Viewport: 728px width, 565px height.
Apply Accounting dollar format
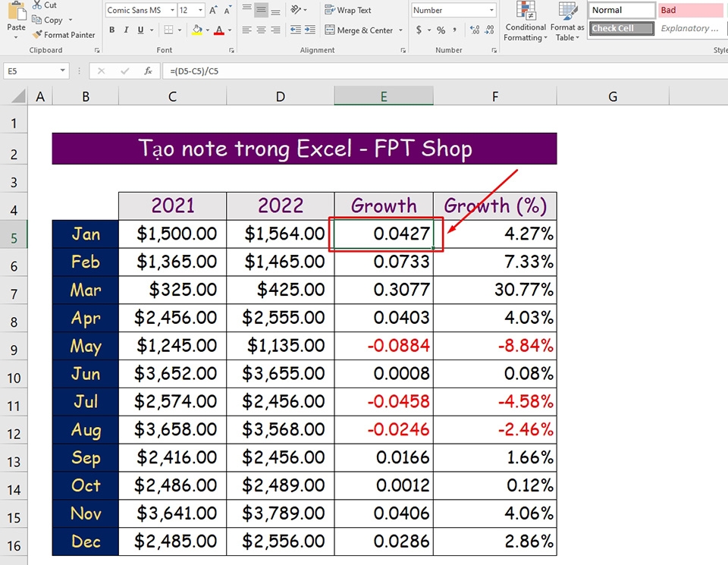(x=419, y=30)
